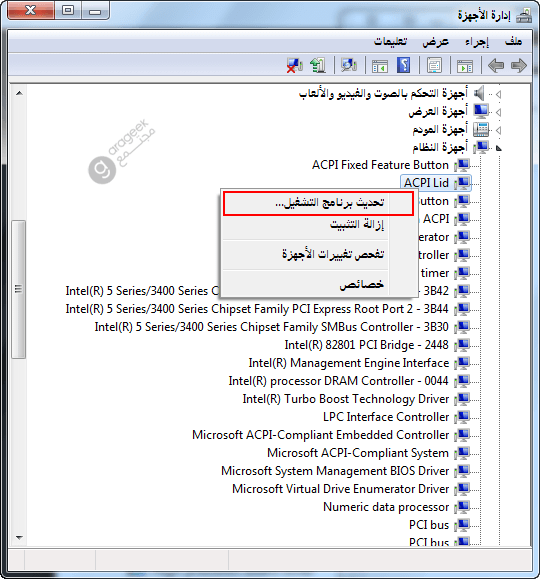The height and width of the screenshot is (579, 540).
Task: Click icon beside ACPI Fixed Feature Button
Action: [x=462, y=165]
